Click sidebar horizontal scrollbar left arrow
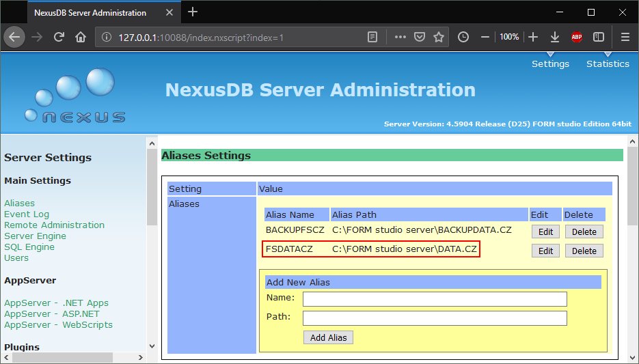This screenshot has height=364, width=639. coord(6,357)
